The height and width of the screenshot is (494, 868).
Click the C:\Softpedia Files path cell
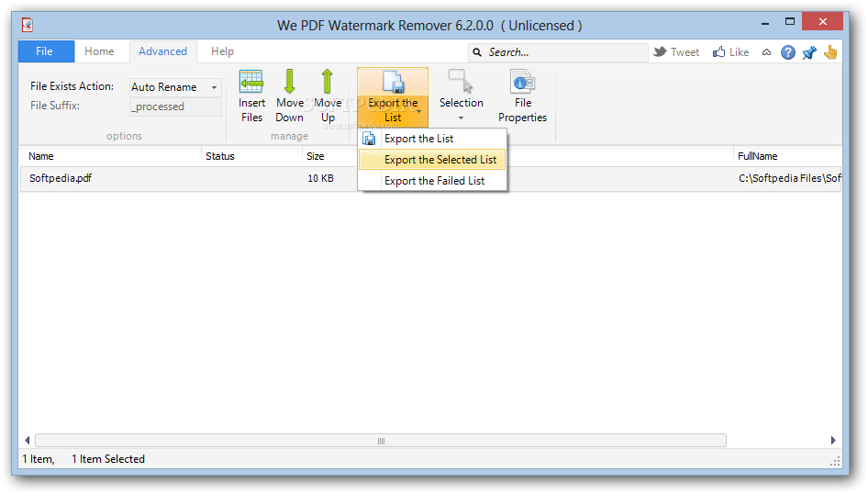tap(790, 178)
